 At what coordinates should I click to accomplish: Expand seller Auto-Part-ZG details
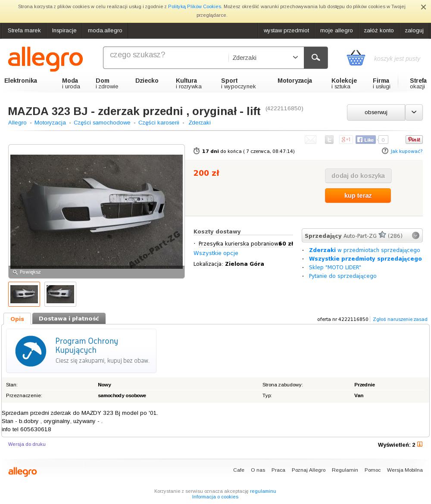(x=415, y=235)
